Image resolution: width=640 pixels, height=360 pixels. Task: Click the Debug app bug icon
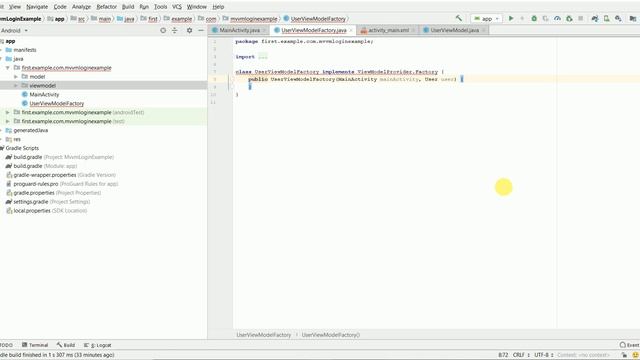tap(534, 18)
